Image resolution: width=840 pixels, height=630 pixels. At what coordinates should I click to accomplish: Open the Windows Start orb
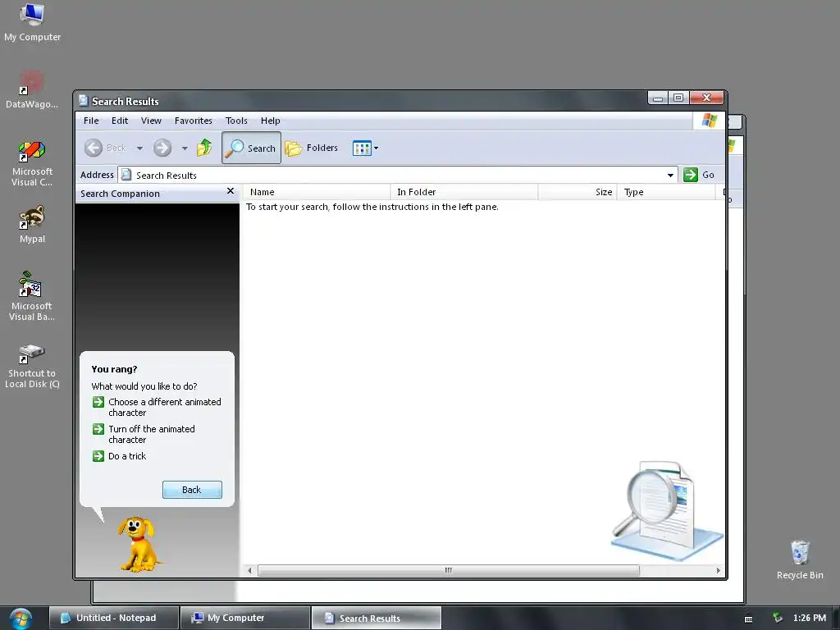click(x=21, y=619)
